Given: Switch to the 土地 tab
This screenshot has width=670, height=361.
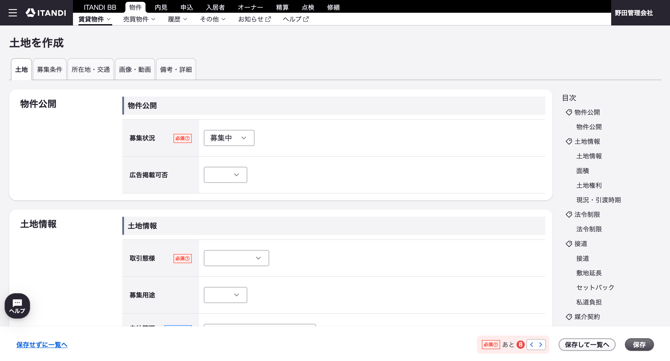Looking at the screenshot, I should [x=21, y=70].
